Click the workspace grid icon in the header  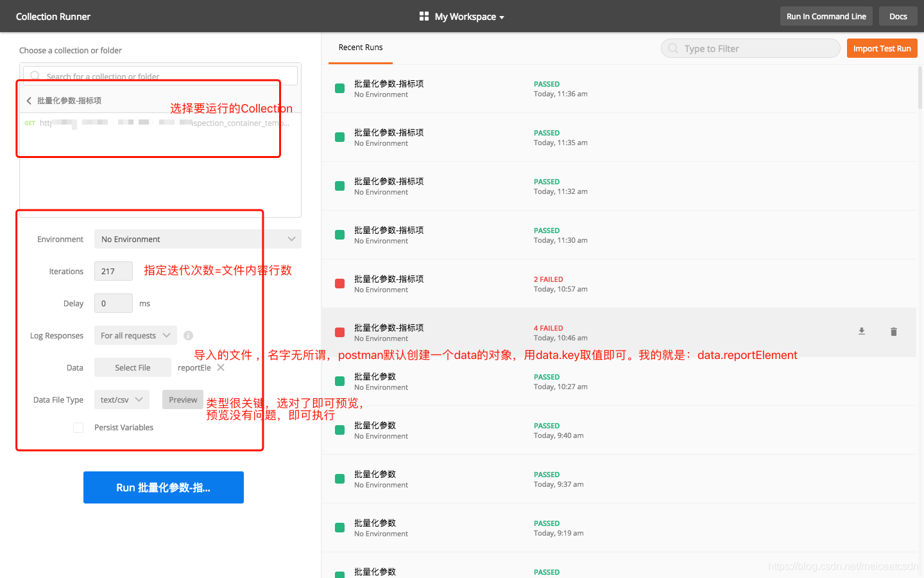tap(424, 16)
